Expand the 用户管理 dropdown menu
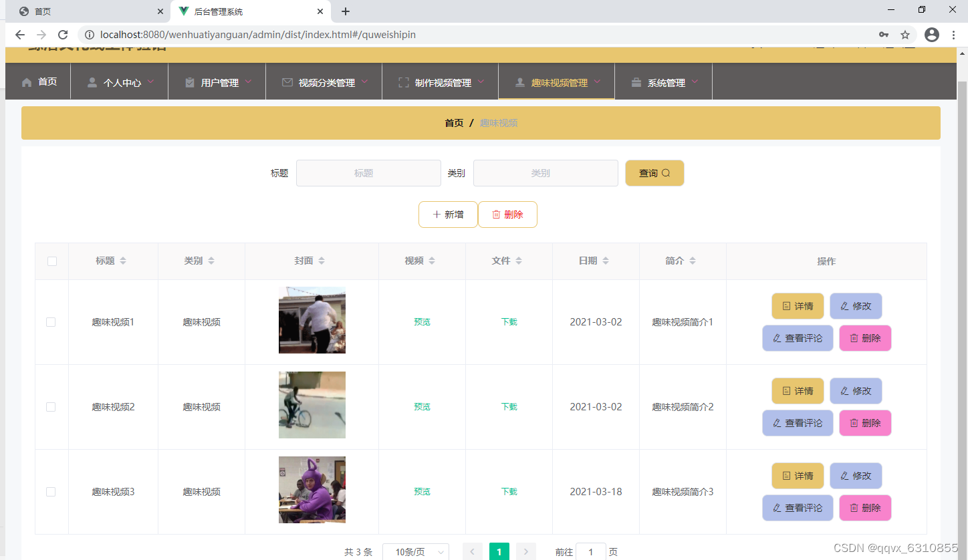This screenshot has height=560, width=968. [249, 82]
